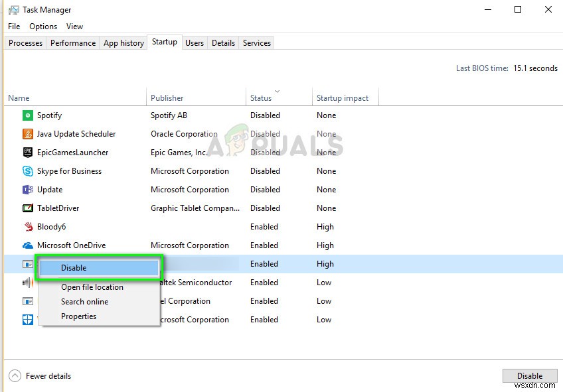The image size is (563, 392).
Task: Open the View menu
Action: [74, 26]
